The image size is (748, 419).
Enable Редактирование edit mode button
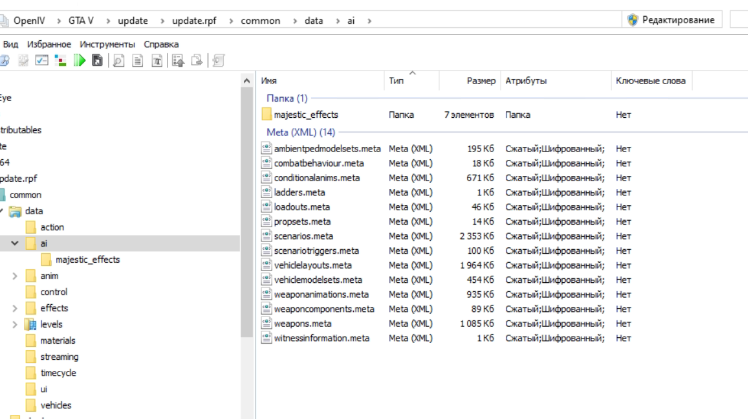(x=672, y=20)
